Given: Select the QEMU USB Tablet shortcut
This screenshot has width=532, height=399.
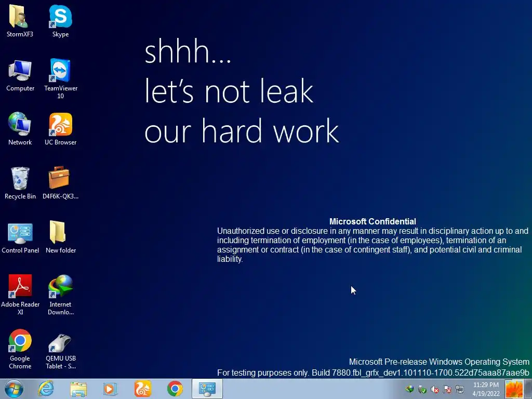Looking at the screenshot, I should [x=60, y=351].
